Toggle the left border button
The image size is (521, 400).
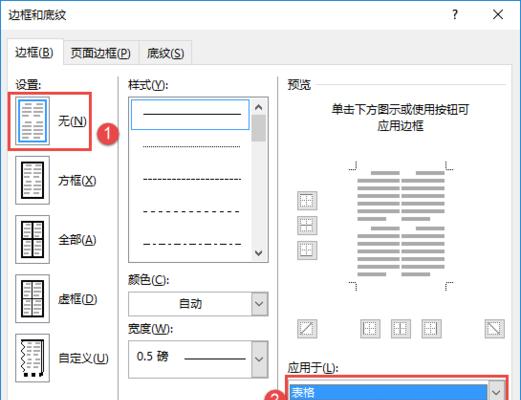370,329
